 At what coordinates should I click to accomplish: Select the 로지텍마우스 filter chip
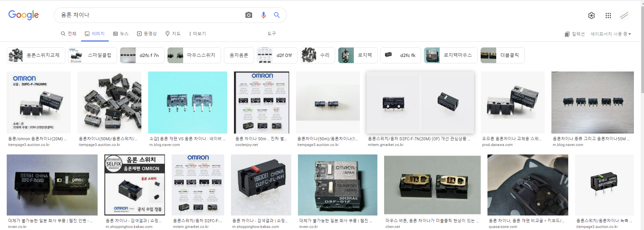[451, 55]
